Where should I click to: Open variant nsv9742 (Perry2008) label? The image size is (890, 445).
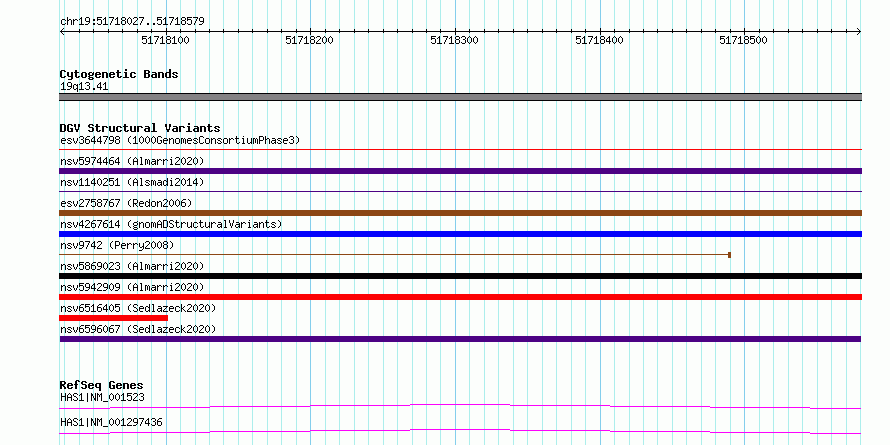click(117, 245)
